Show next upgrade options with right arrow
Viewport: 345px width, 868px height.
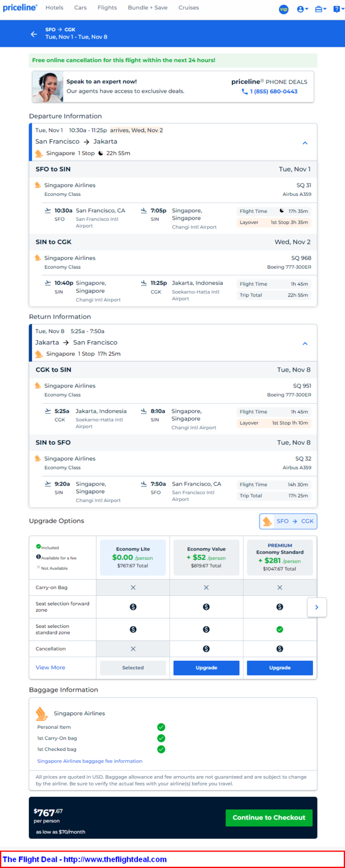click(x=317, y=607)
